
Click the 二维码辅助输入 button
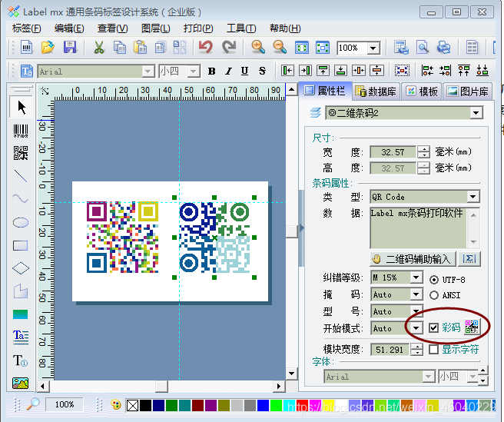click(413, 259)
